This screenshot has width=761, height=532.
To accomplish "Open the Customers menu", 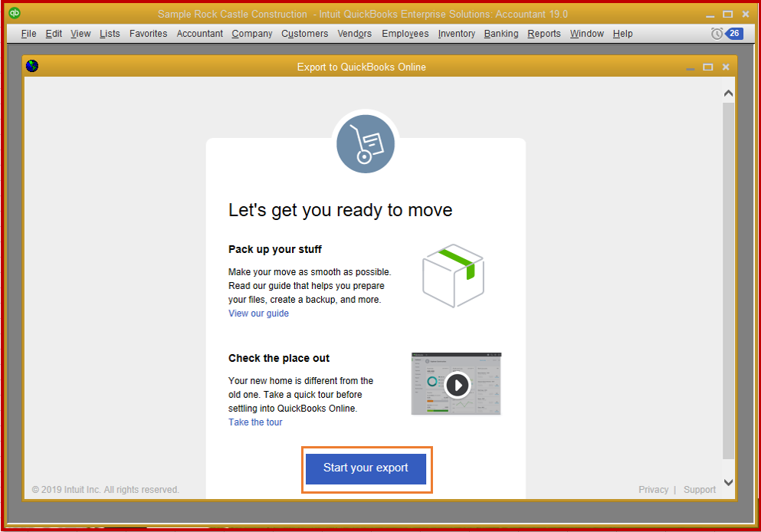I will (305, 34).
